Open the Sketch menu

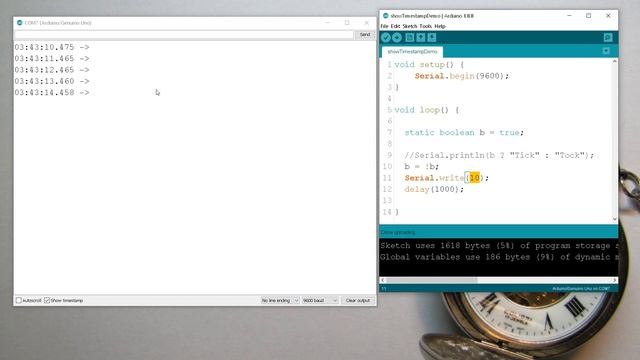coord(409,26)
